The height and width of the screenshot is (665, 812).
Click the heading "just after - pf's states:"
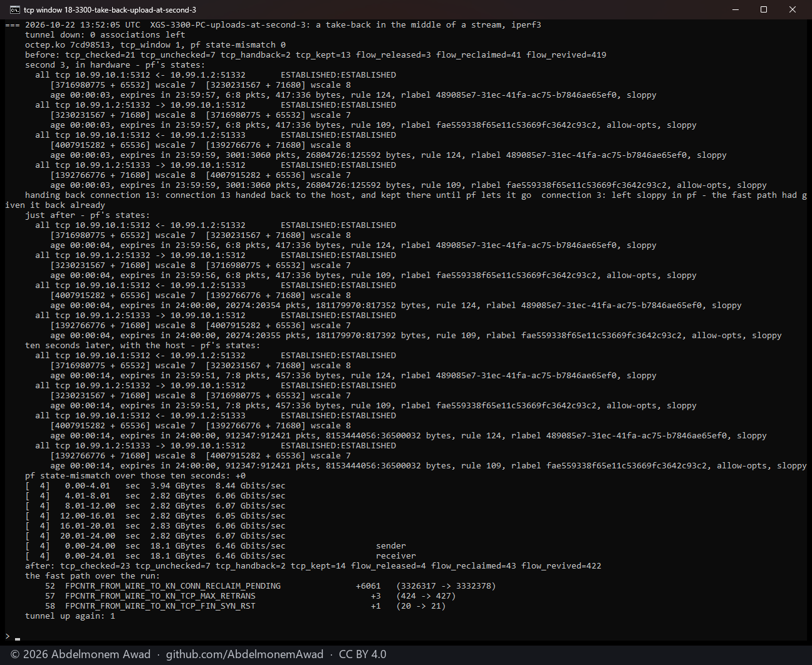[x=88, y=215]
